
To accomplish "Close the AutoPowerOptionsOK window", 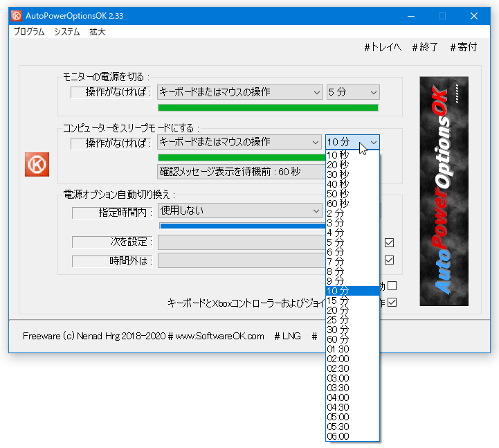I will (x=474, y=16).
